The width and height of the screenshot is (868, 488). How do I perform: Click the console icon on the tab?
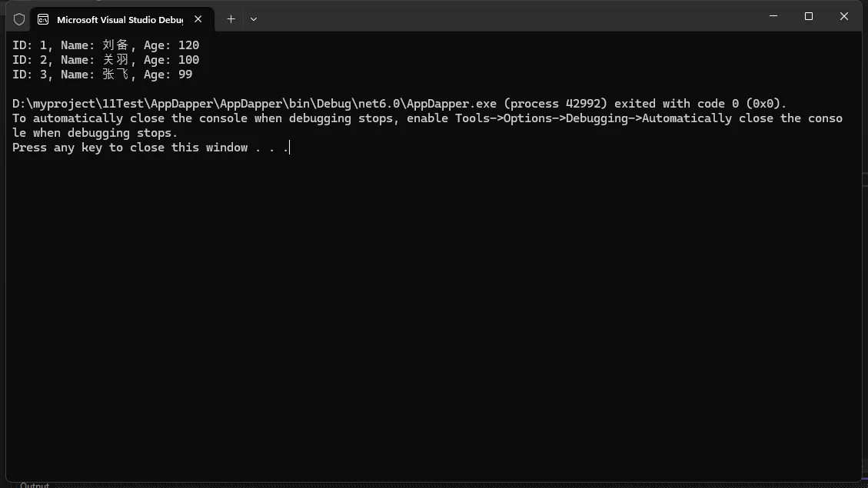click(43, 19)
